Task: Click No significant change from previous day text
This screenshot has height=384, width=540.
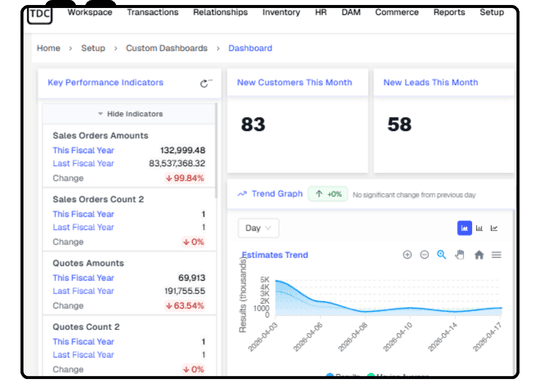Action: (x=414, y=195)
